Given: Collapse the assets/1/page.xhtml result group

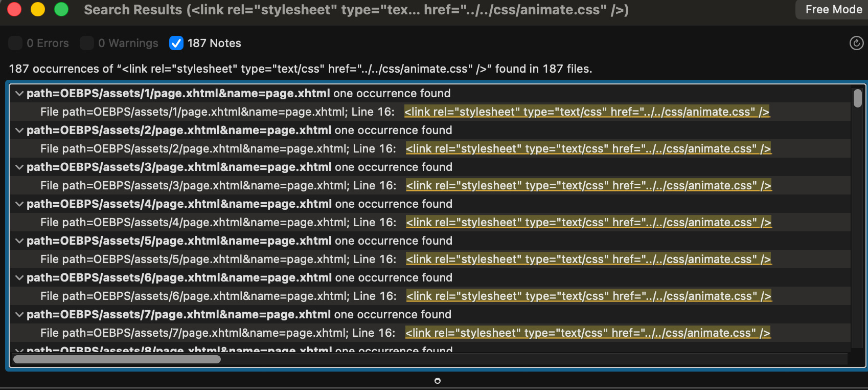Looking at the screenshot, I should (x=19, y=93).
